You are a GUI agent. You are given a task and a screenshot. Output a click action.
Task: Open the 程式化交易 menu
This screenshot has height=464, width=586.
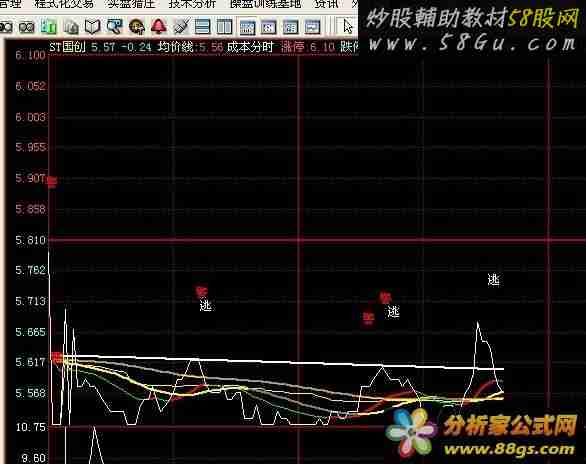(64, 4)
